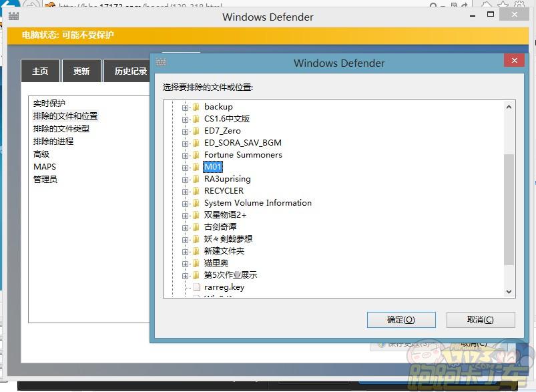Expand the Fortune Summoners folder node
This screenshot has width=536, height=392.
[185, 156]
